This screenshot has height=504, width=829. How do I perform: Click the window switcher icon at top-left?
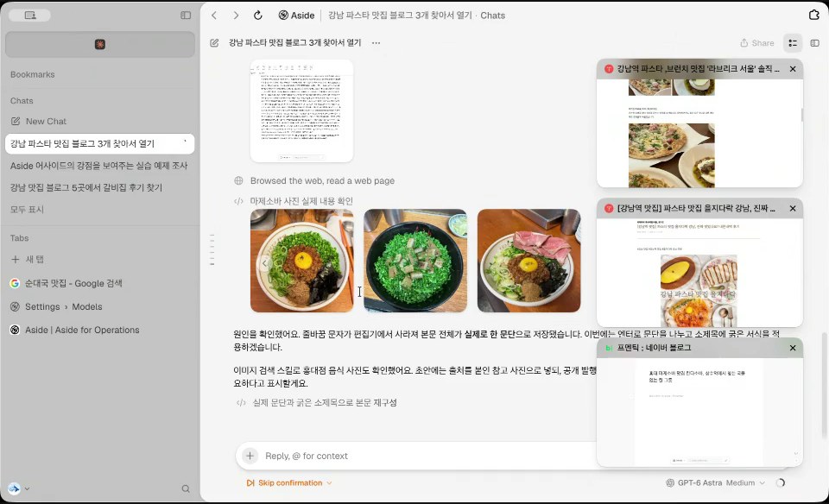tap(31, 16)
